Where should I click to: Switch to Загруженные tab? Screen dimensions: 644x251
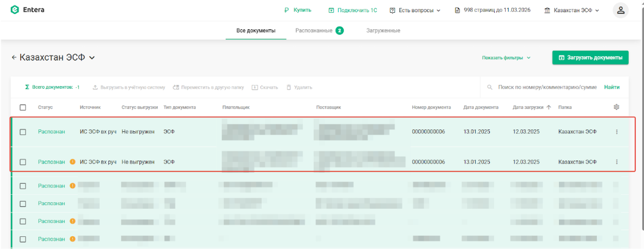tap(383, 31)
